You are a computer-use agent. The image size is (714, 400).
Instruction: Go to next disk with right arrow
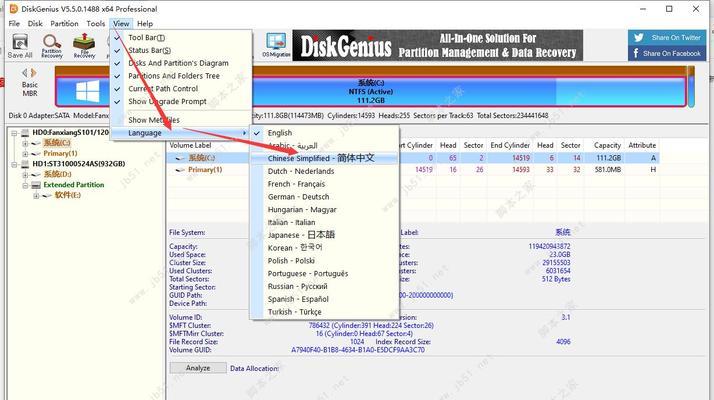[x=34, y=72]
